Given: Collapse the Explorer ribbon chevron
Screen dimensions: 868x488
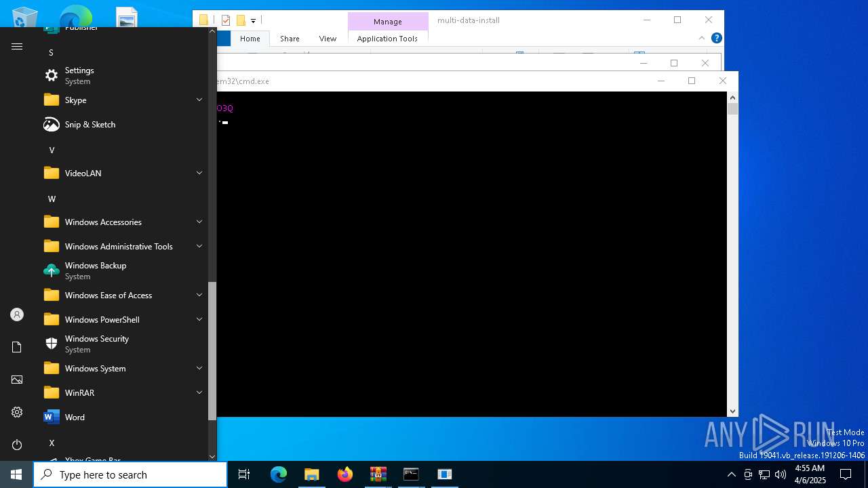Looking at the screenshot, I should 702,39.
